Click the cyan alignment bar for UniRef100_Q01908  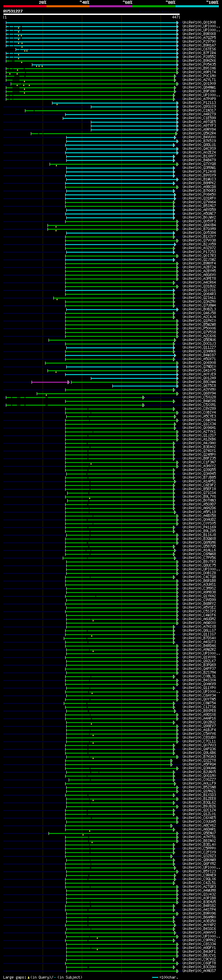tap(92, 23)
